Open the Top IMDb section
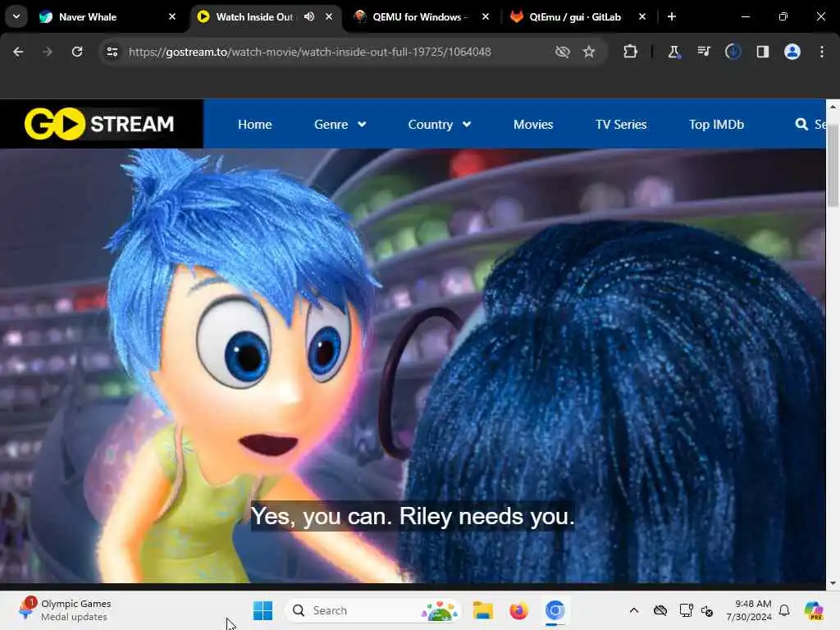The width and height of the screenshot is (840, 630). (x=716, y=125)
